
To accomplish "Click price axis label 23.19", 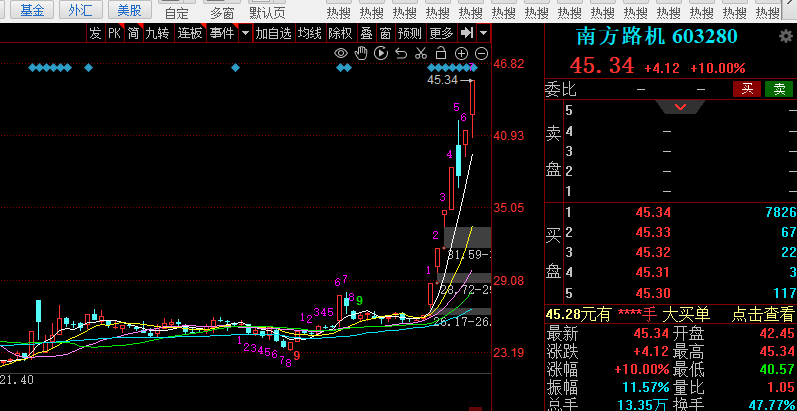I will point(509,352).
